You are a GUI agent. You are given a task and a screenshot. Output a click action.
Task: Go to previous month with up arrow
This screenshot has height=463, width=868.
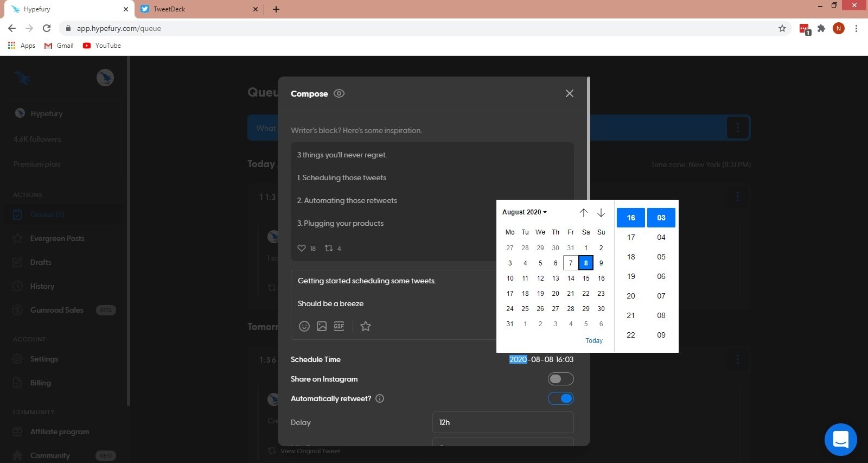coord(584,213)
